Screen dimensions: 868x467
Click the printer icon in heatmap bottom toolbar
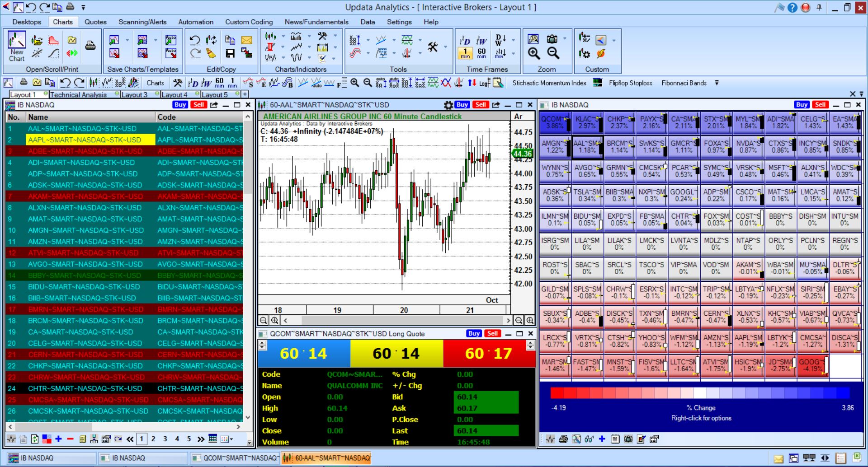pyautogui.click(x=563, y=439)
